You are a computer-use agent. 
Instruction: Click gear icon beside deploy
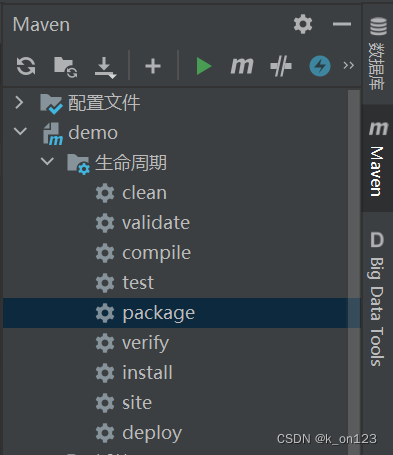click(x=105, y=433)
